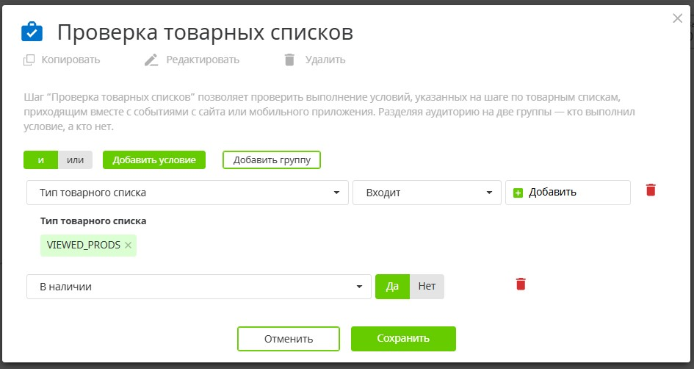Image resolution: width=694 pixels, height=369 pixels.
Task: Select the и logical operator
Action: coord(41,160)
